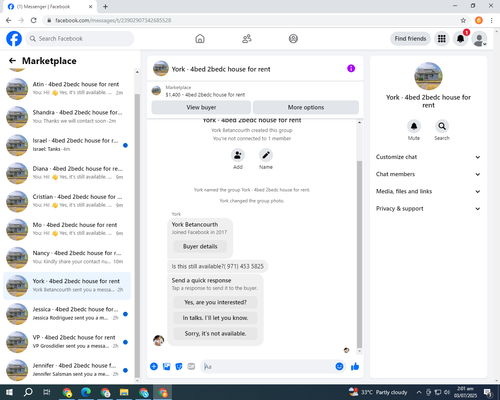Open the Facebook menu grid icon
Viewport: 500px width, 400px height.
442,39
